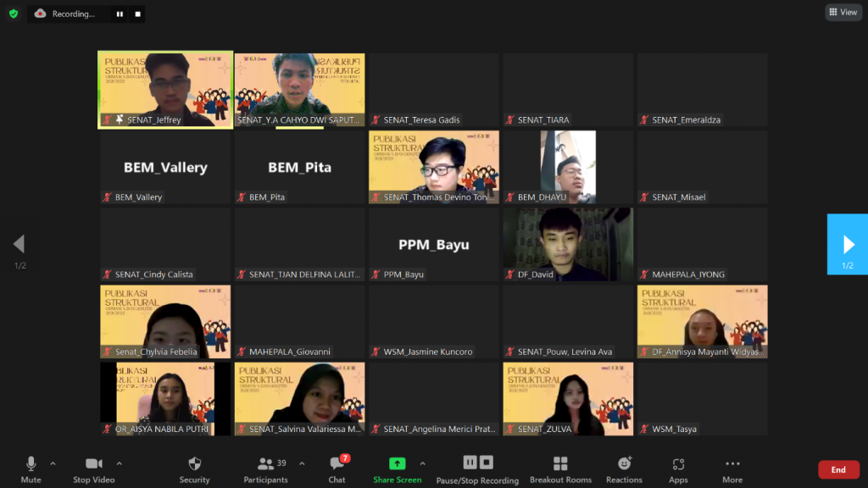Stop recording using top-left indicator button
This screenshot has height=488, width=868.
tap(138, 14)
